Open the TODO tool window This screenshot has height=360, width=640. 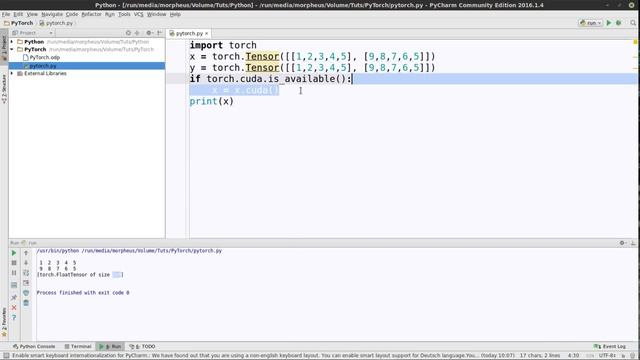coord(142,347)
